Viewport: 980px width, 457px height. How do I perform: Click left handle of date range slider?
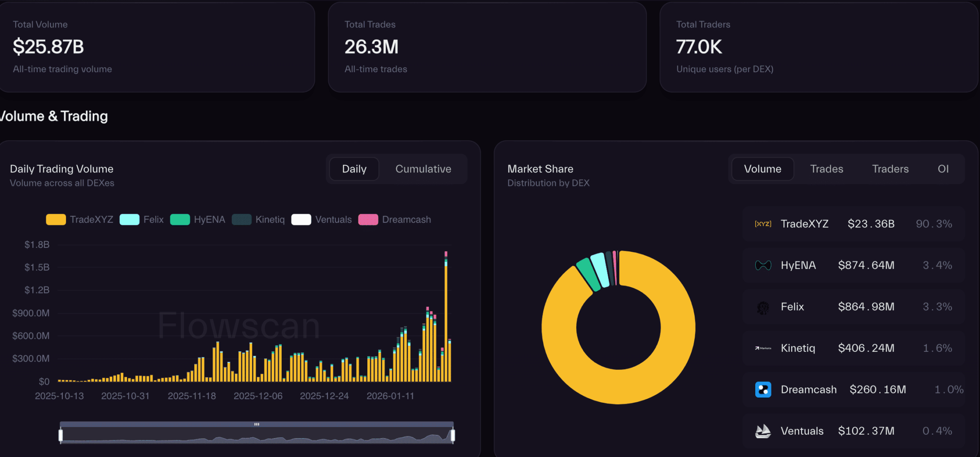(61, 435)
